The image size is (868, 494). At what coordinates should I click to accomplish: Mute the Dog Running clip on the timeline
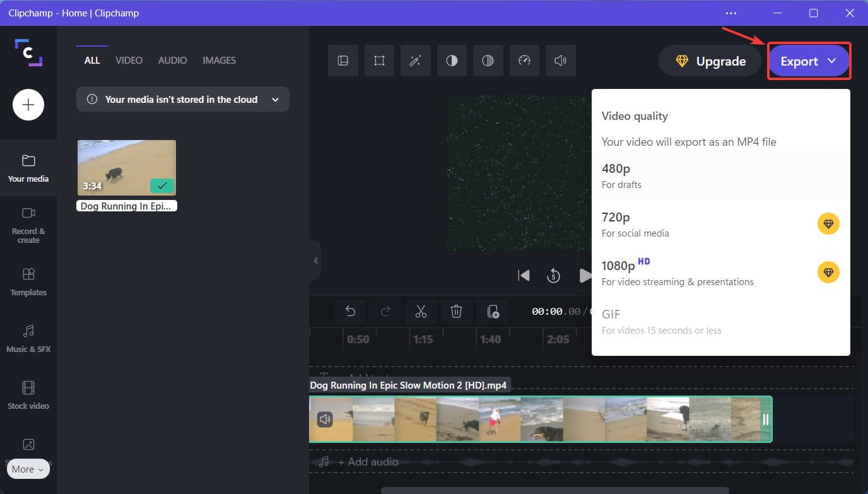pos(325,418)
